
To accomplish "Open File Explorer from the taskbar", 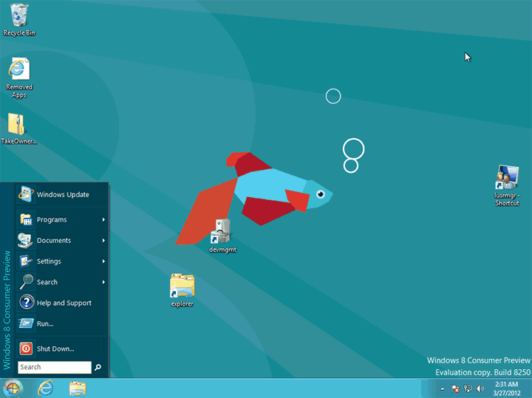I will [x=78, y=388].
